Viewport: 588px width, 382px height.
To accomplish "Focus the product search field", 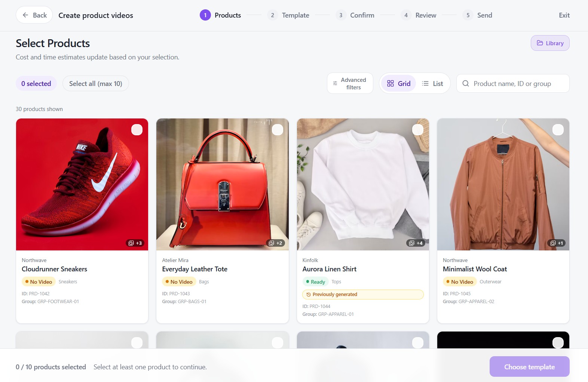I will pos(513,83).
